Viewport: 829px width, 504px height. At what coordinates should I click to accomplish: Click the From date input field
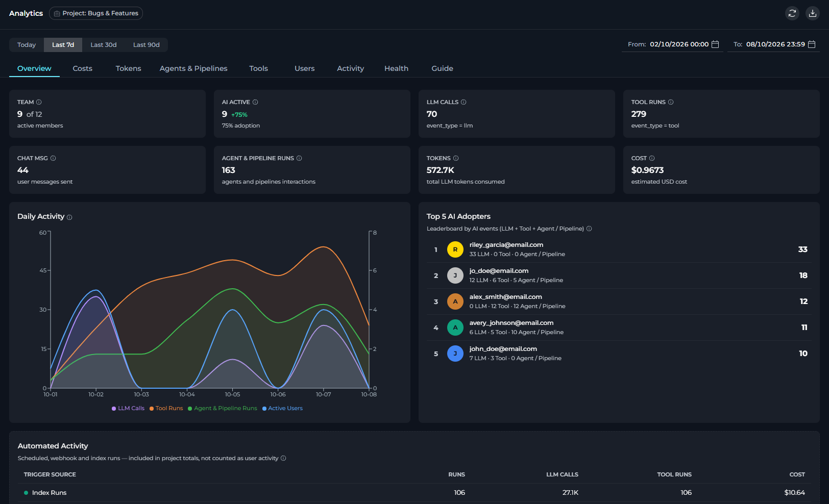pos(672,44)
